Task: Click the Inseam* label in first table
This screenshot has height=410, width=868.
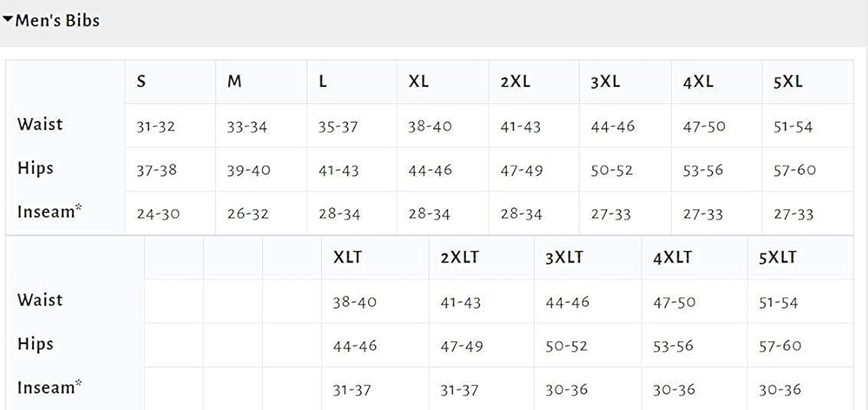Action: pos(49,212)
